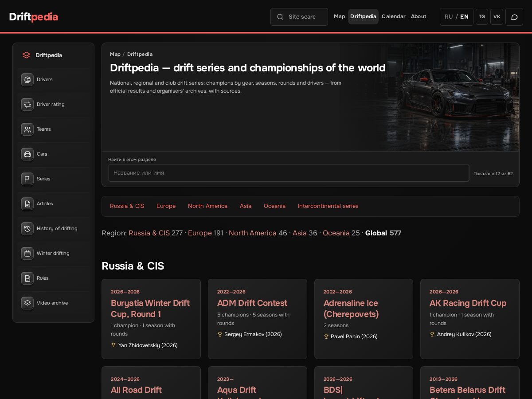Select the North America filter tab
Image resolution: width=532 pixels, height=399 pixels.
coord(207,206)
